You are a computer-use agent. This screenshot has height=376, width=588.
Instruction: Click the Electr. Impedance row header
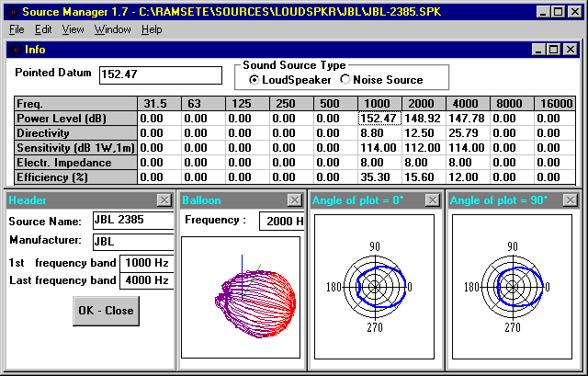click(75, 163)
